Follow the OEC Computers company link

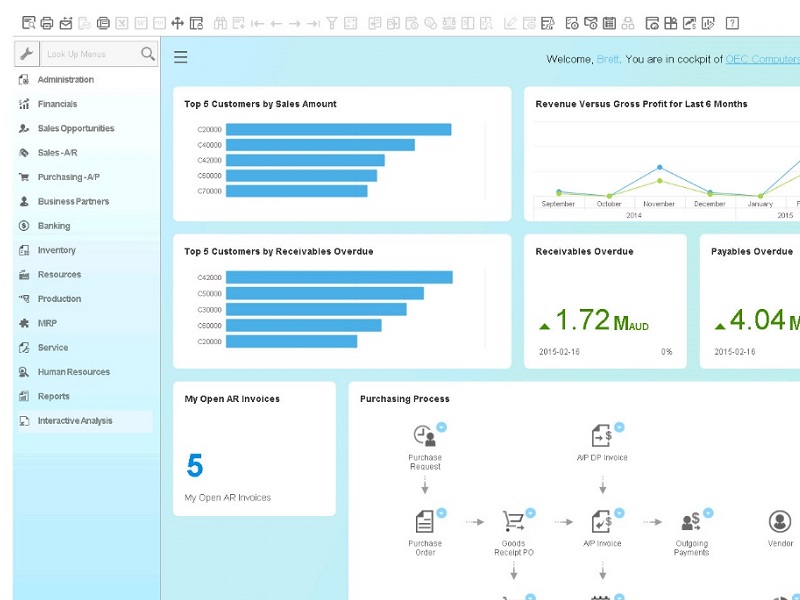[x=762, y=59]
